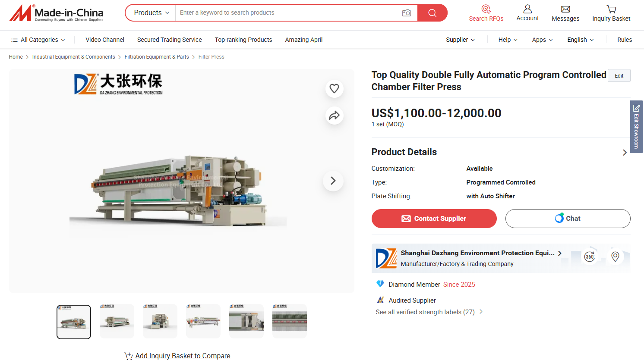644x363 pixels.
Task: Open the Inquiry Basket cart icon
Action: (x=611, y=9)
